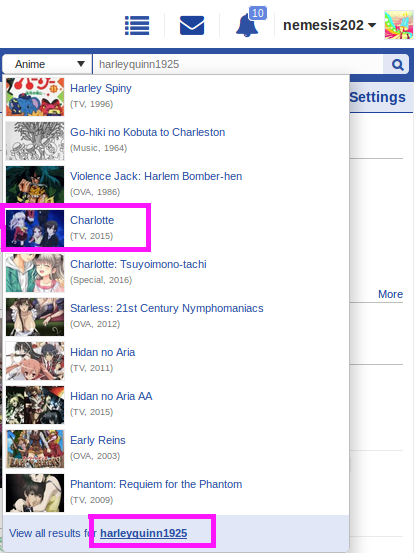The width and height of the screenshot is (416, 553).
Task: Click the search magnifier button
Action: click(397, 64)
